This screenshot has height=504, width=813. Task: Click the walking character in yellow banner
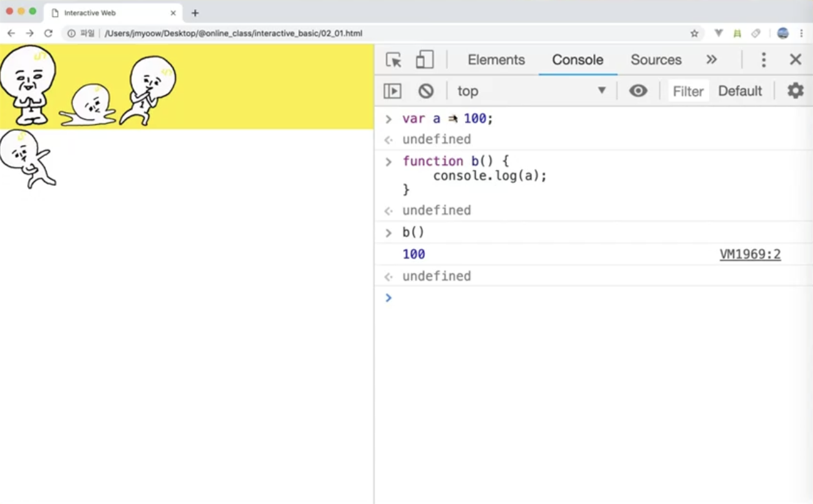click(148, 91)
